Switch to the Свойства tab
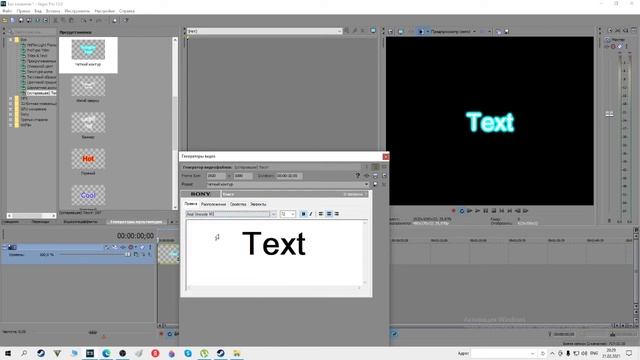This screenshot has width=640, height=360. [238, 204]
